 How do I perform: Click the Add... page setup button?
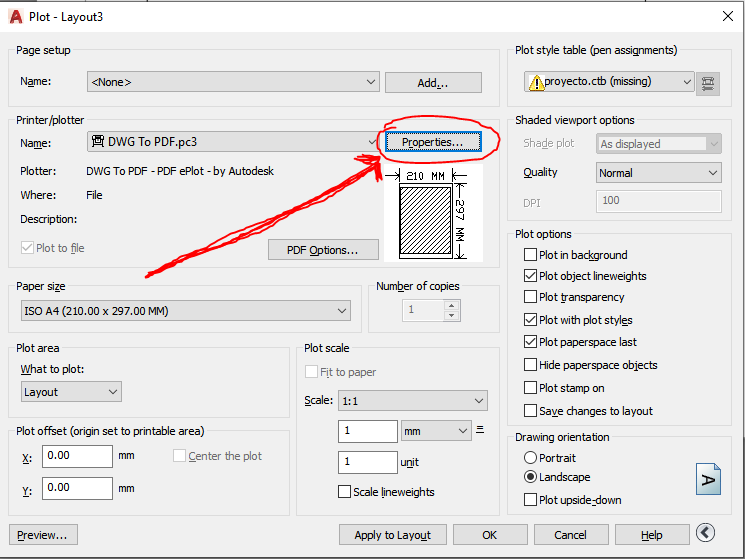(433, 83)
